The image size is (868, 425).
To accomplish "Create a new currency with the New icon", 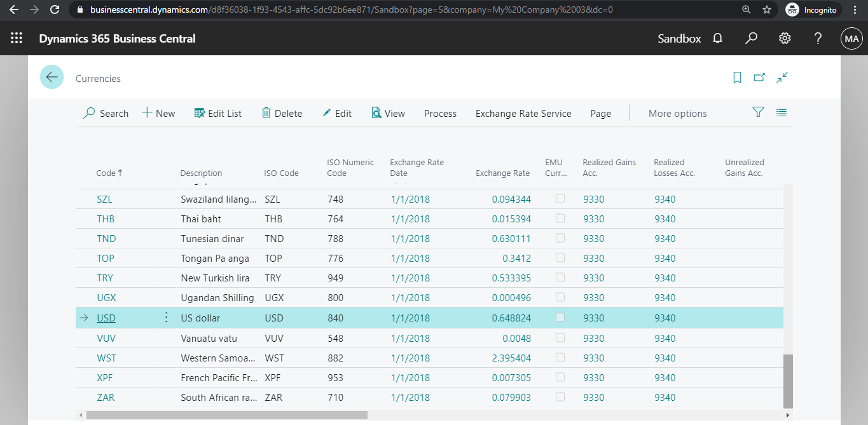I will pyautogui.click(x=158, y=113).
